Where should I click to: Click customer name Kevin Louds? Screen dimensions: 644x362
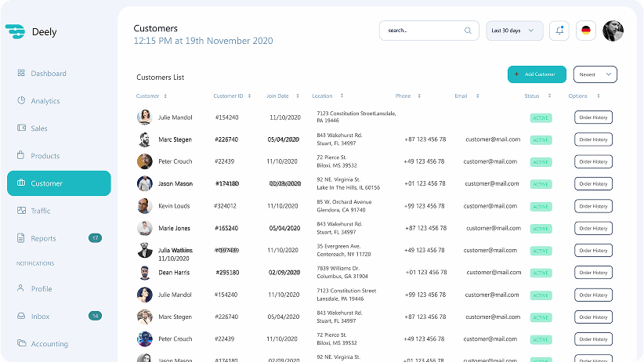[174, 206]
